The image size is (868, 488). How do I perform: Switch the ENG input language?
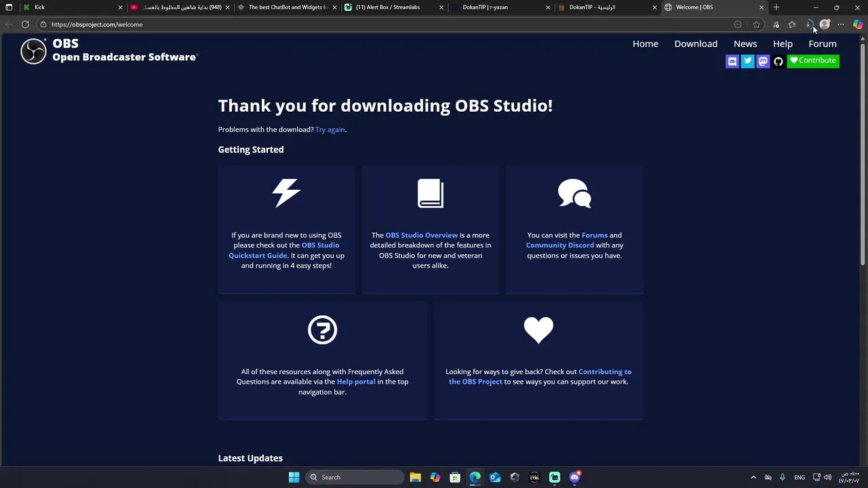[x=800, y=477]
